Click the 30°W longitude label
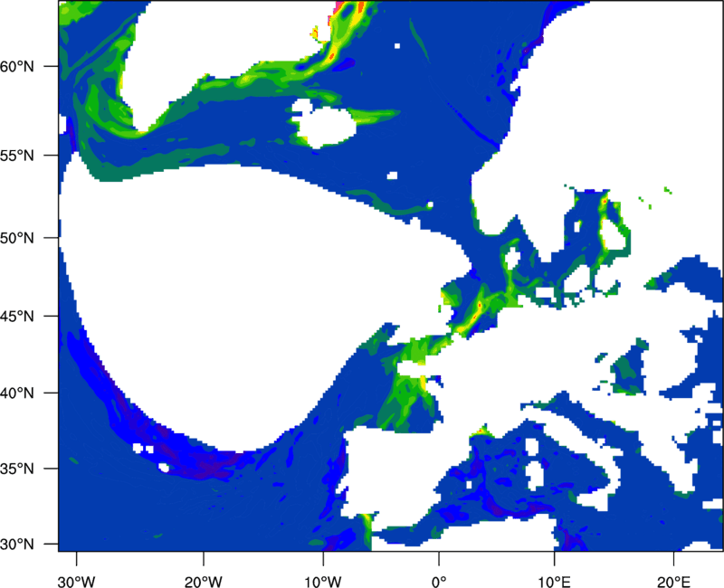Image resolution: width=724 pixels, height=588 pixels. (77, 582)
